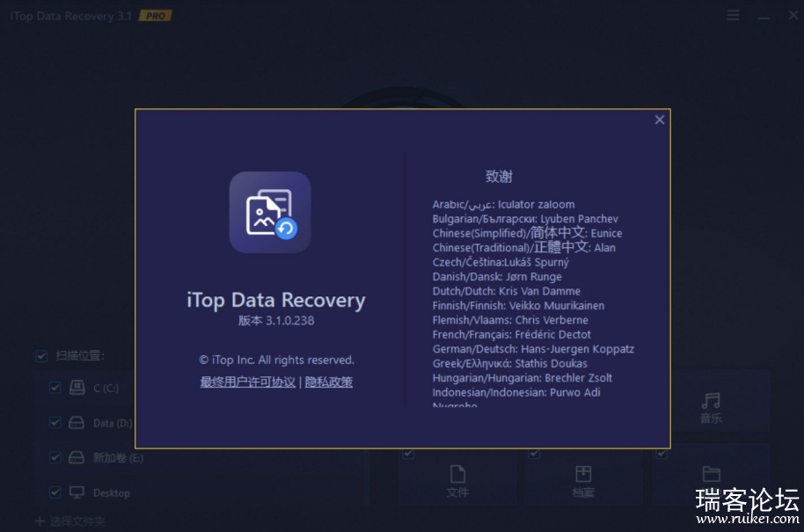804x532 pixels.
Task: Toggle the 新加卷 (E:) checkbox
Action: click(x=55, y=457)
